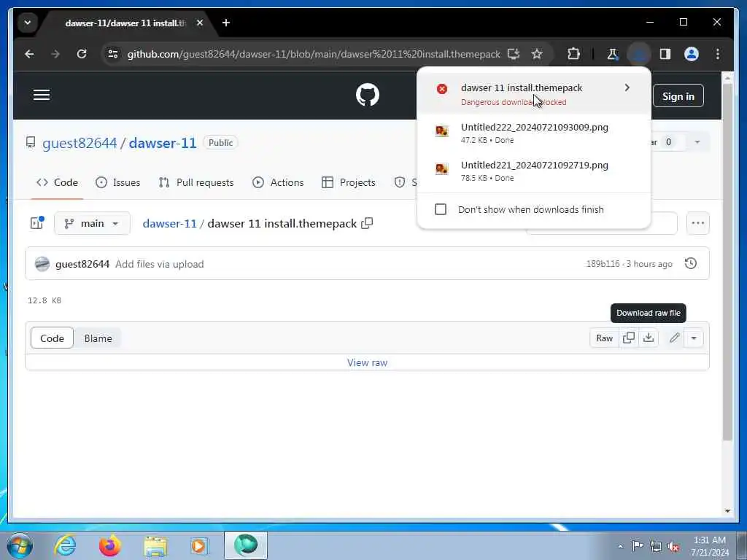Viewport: 747px width, 560px height.
Task: Open the star lists dropdown arrow
Action: tap(697, 142)
